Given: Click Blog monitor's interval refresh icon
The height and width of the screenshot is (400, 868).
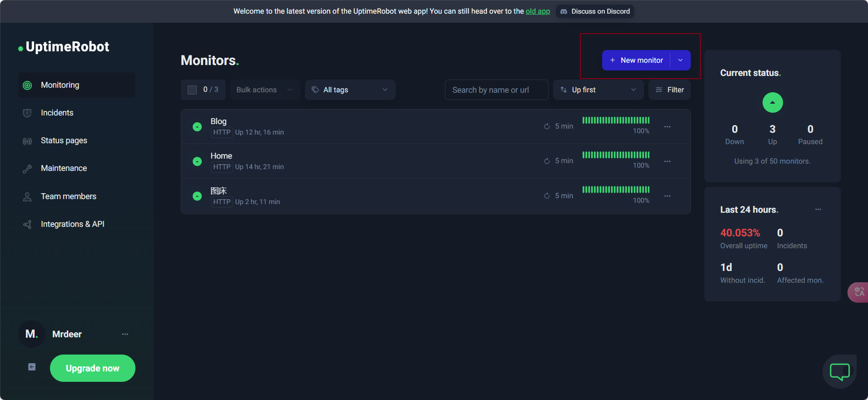Looking at the screenshot, I should point(547,126).
